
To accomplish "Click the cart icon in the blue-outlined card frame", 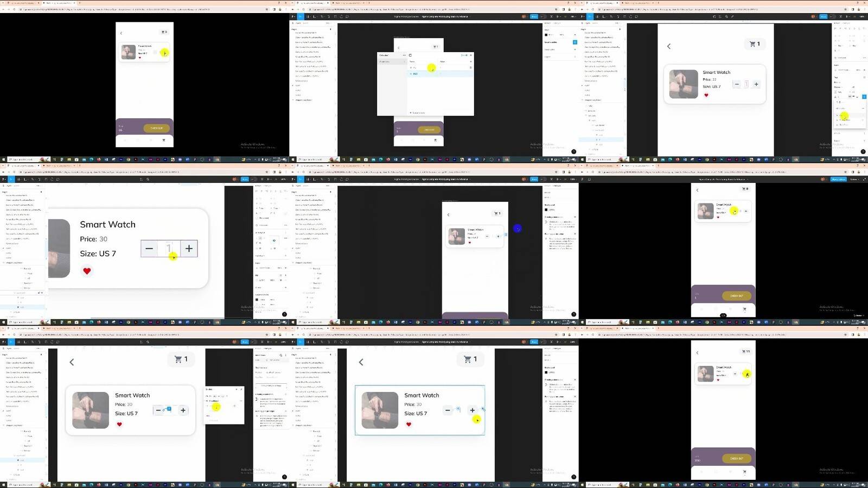I will tap(468, 359).
